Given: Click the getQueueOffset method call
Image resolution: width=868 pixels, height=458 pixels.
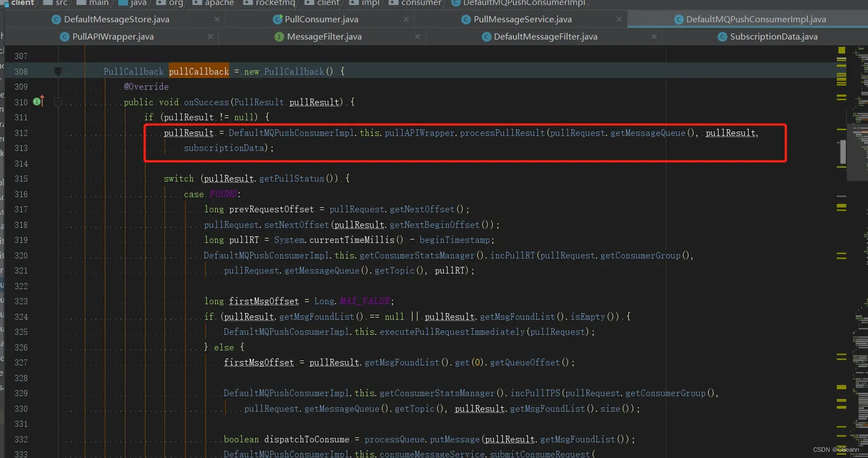Looking at the screenshot, I should click(525, 363).
